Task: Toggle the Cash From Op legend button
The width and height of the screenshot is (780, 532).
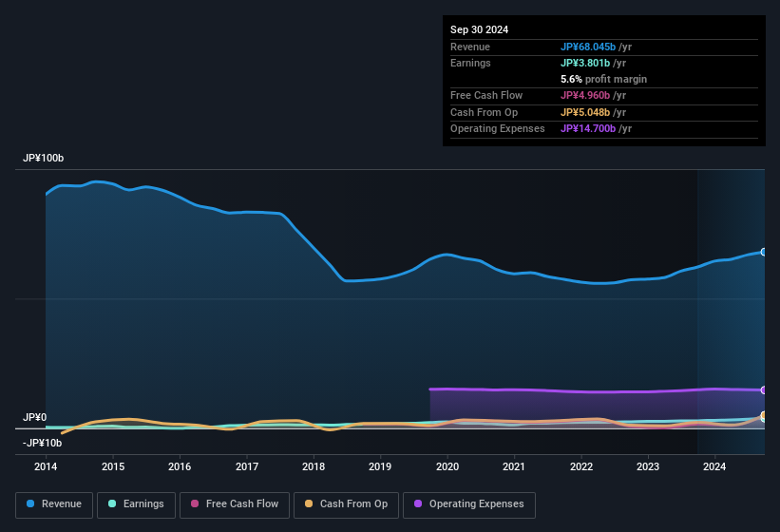Action: point(346,504)
